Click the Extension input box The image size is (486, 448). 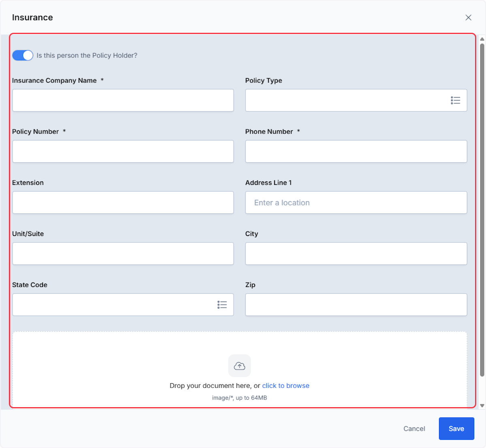pyautogui.click(x=123, y=202)
